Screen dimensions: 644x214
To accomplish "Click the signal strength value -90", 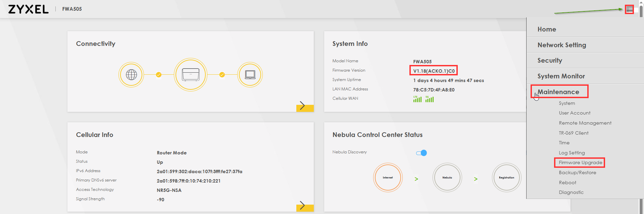I will [160, 200].
